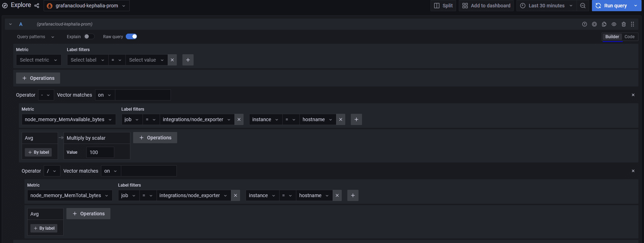Click the Run query button

point(612,6)
